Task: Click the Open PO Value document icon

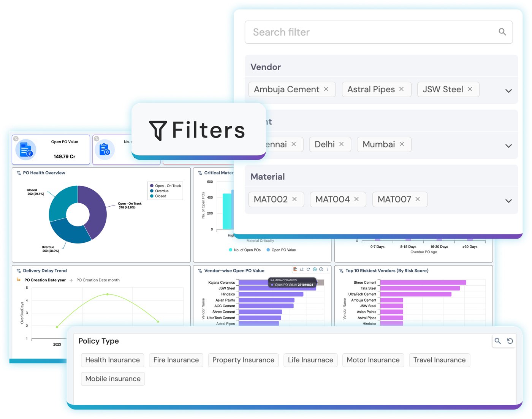Action: pos(26,150)
